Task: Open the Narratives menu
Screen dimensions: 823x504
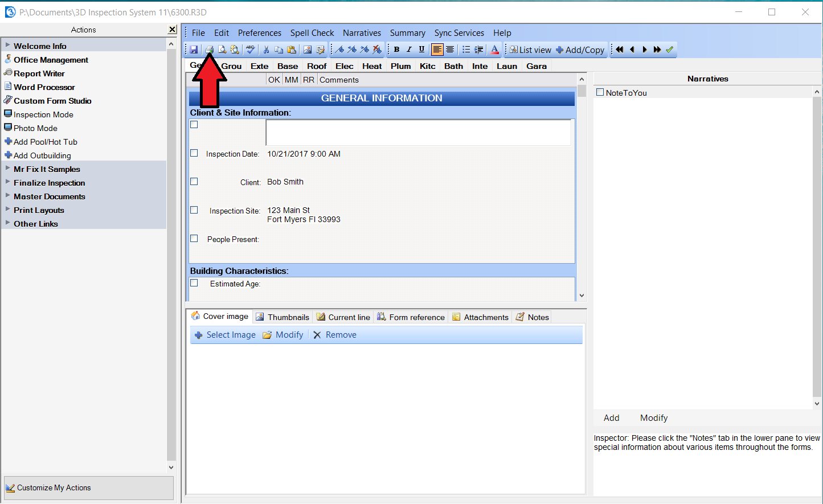Action: pyautogui.click(x=362, y=33)
